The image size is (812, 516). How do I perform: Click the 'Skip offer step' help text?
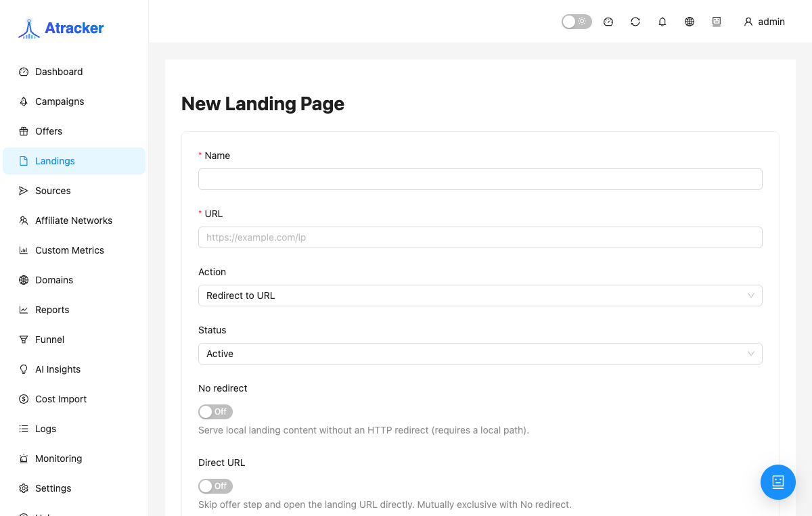(x=385, y=505)
